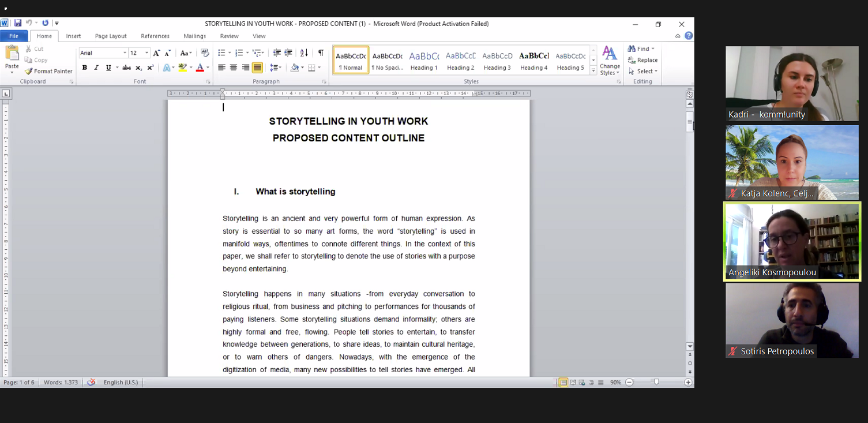The height and width of the screenshot is (423, 868).
Task: Cut the selection with the scissors icon
Action: [34, 49]
